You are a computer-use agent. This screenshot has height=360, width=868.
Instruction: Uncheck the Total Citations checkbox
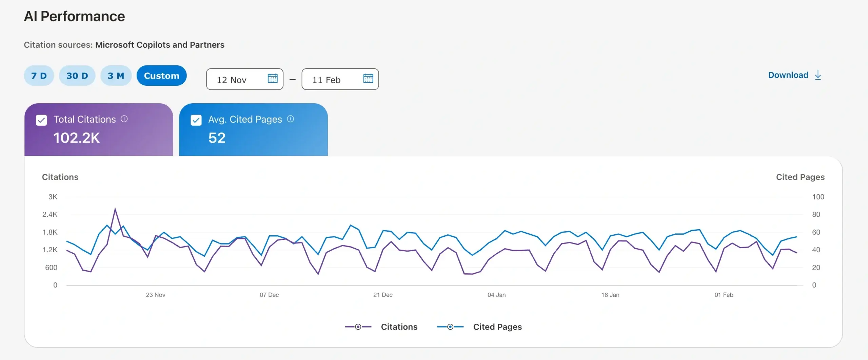pos(41,120)
